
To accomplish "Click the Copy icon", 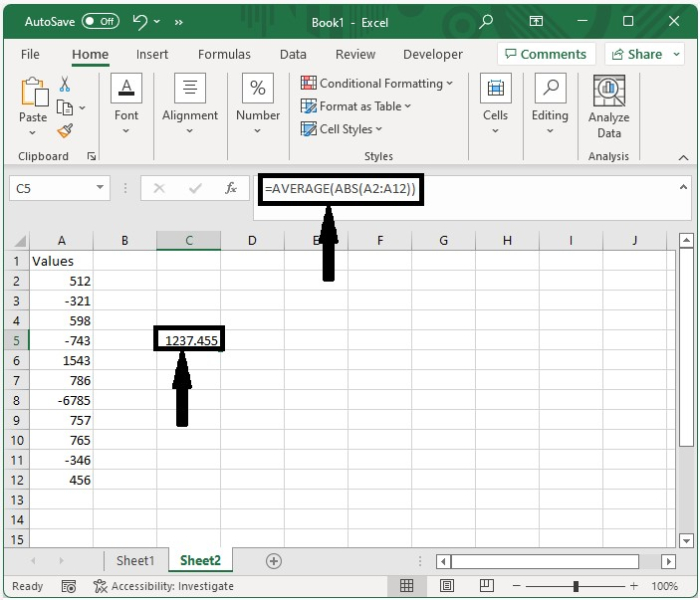I will point(65,108).
